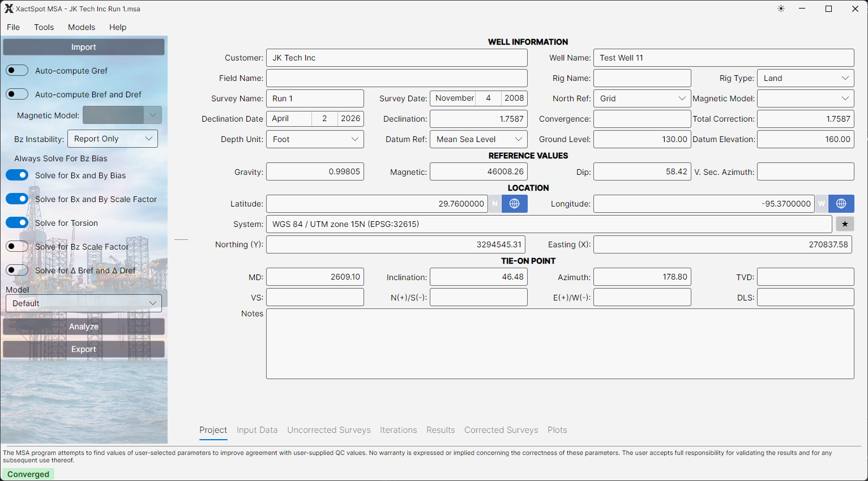Click the globe icon beside Latitude

(514, 204)
